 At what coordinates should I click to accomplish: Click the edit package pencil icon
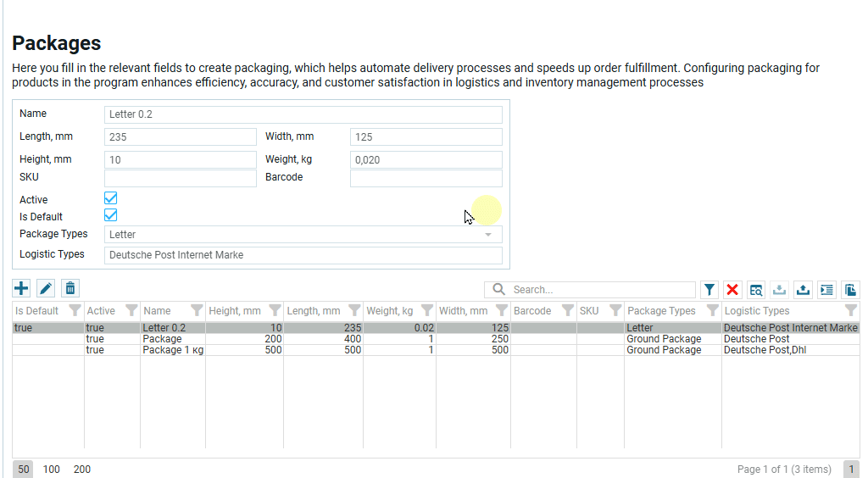tap(46, 289)
